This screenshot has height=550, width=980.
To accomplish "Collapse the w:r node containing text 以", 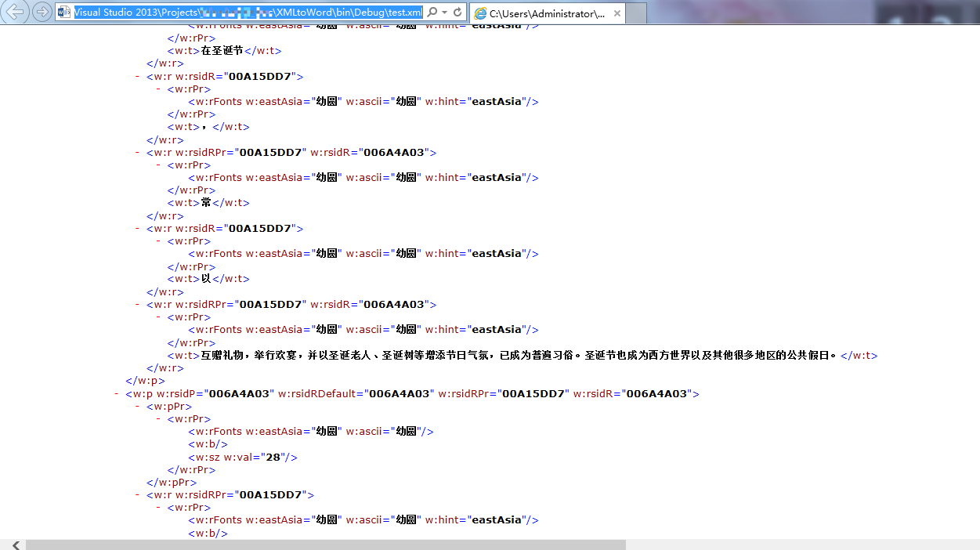I will pos(138,228).
